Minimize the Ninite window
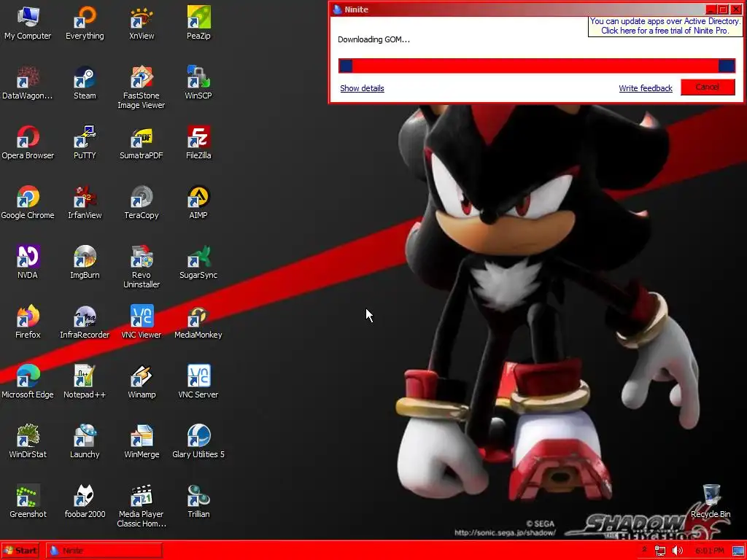This screenshot has width=747, height=560. (x=711, y=9)
